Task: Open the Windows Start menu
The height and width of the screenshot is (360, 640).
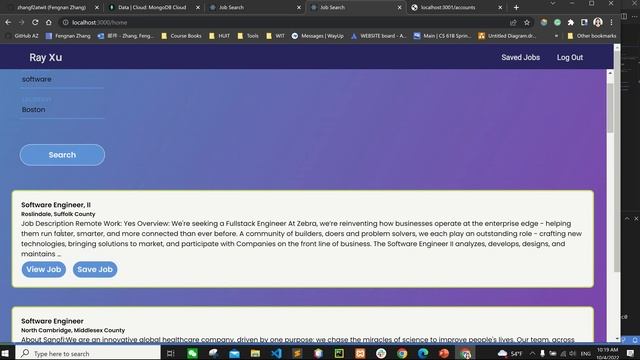Action: pyautogui.click(x=6, y=353)
